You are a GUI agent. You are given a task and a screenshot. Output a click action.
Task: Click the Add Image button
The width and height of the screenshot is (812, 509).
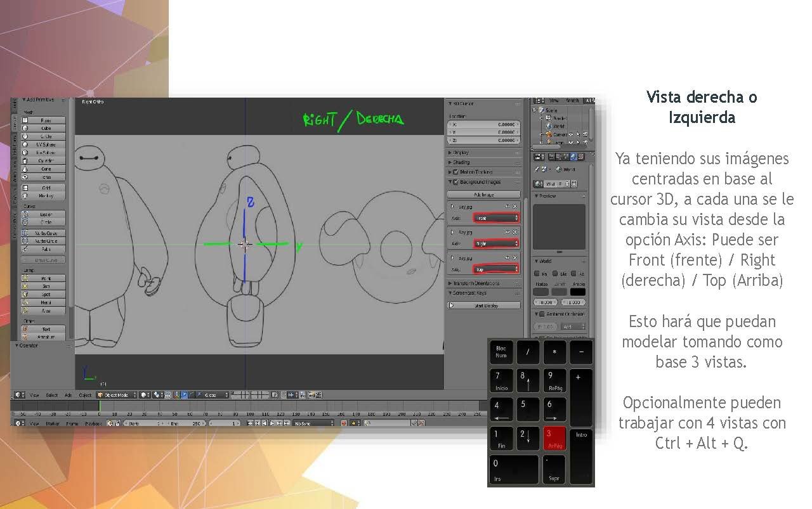tap(483, 195)
